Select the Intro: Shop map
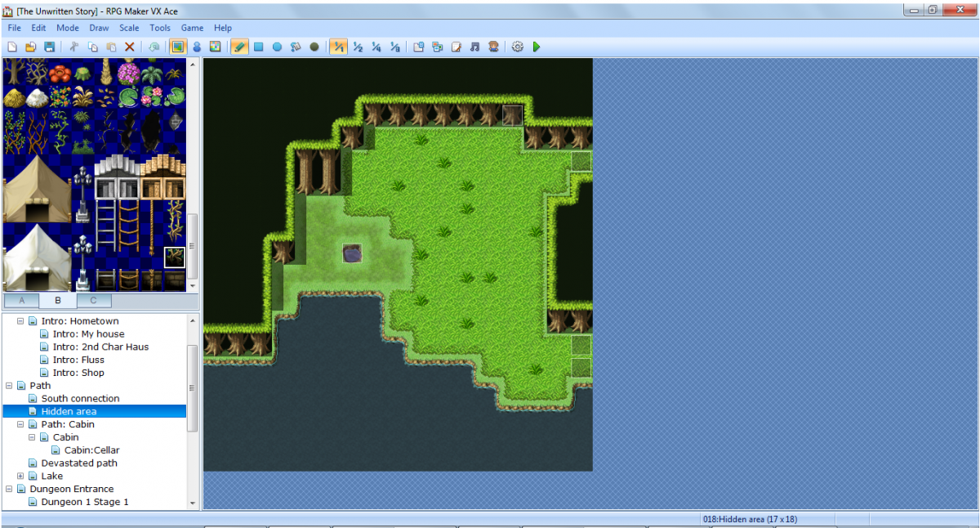This screenshot has width=980, height=528. pyautogui.click(x=78, y=373)
